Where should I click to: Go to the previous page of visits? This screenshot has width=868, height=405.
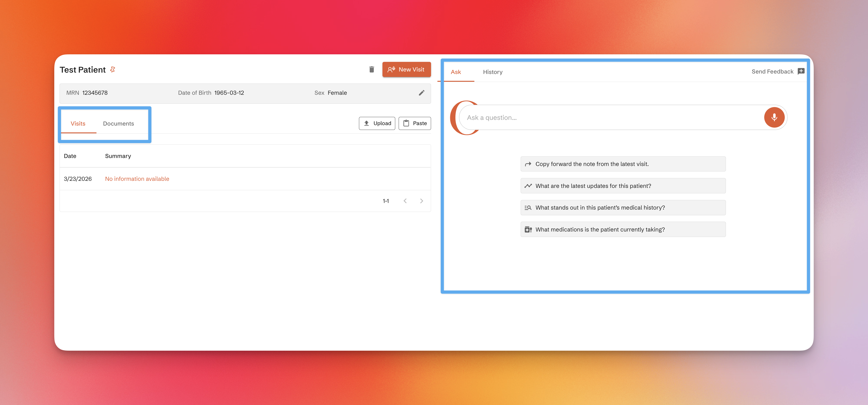pyautogui.click(x=405, y=201)
